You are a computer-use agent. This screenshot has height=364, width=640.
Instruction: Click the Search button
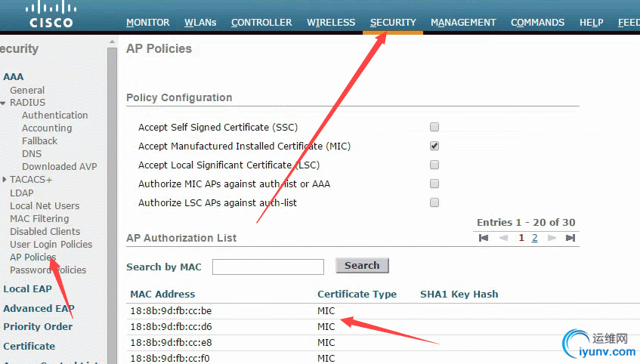[x=362, y=266]
